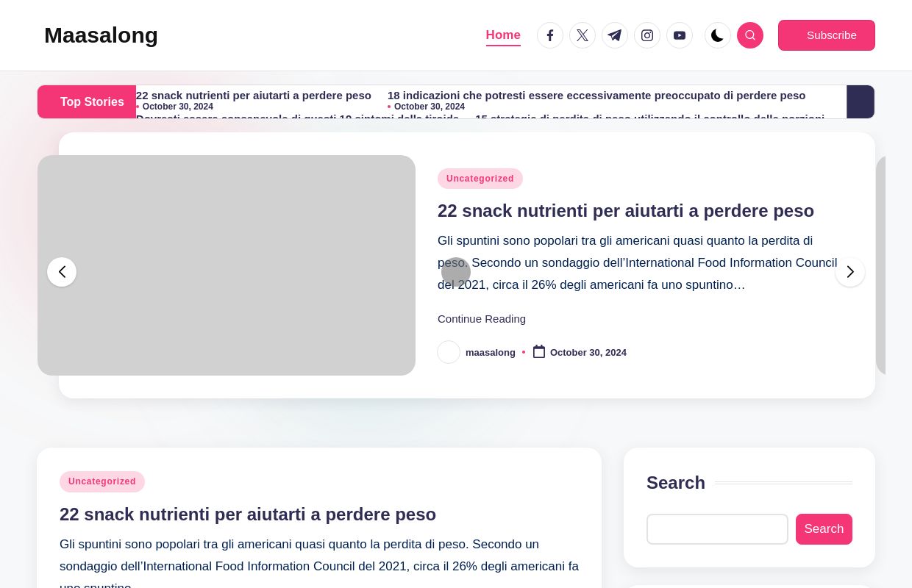Show previous slide with left arrow

pyautogui.click(x=62, y=272)
